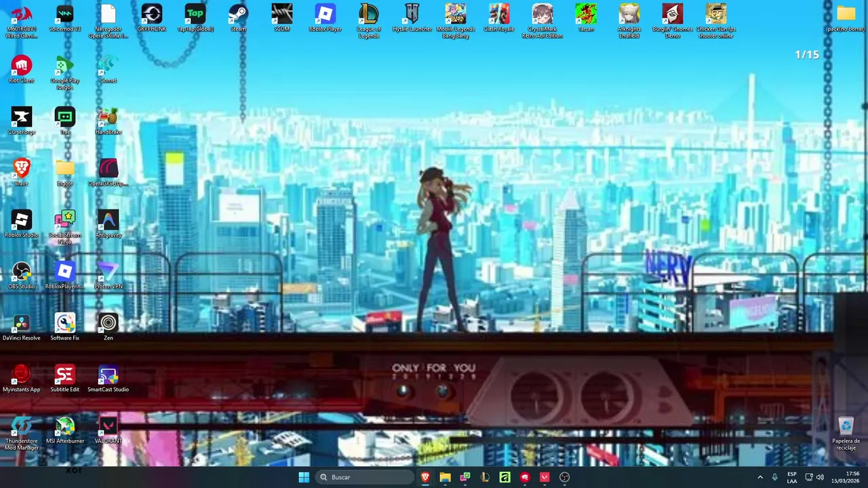Screen dimensions: 868x488
Task: Select the RobloxPlayerInstaller desktop icon
Action: [x=65, y=277]
